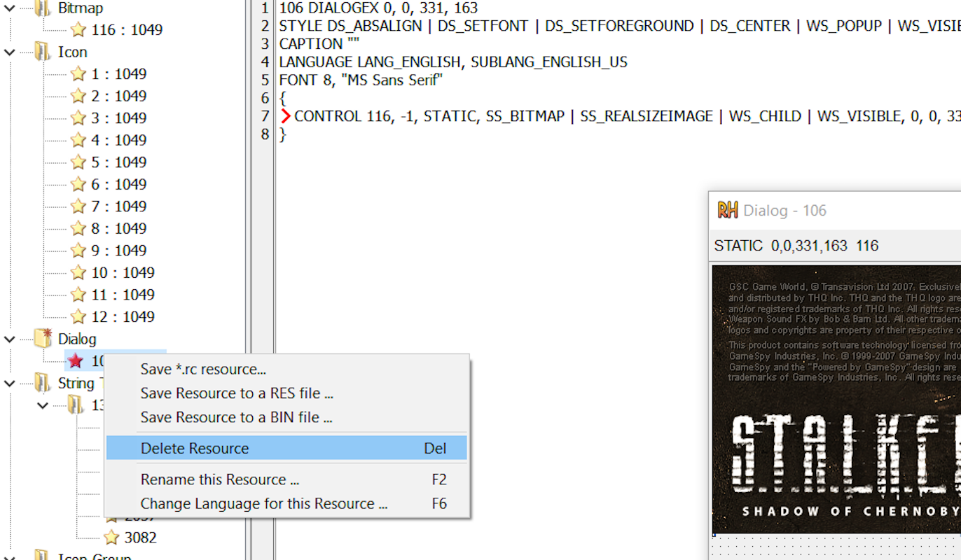Collapse the String Table tree node
This screenshot has height=560, width=961.
coord(9,383)
